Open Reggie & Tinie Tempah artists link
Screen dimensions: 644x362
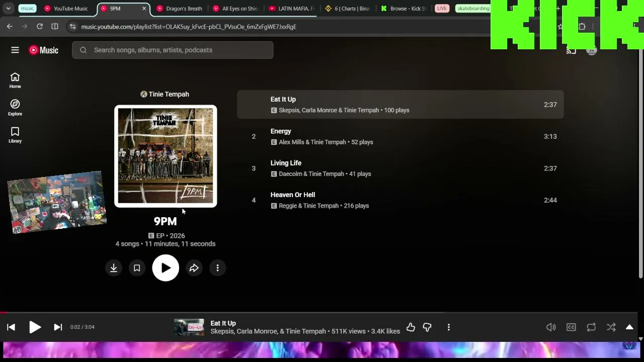coord(309,206)
